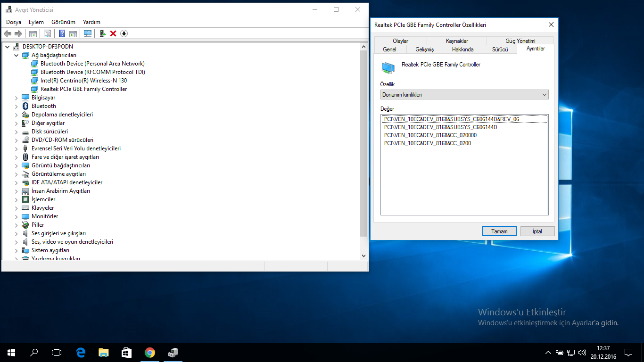
Task: Click the Tamam button
Action: [499, 231]
